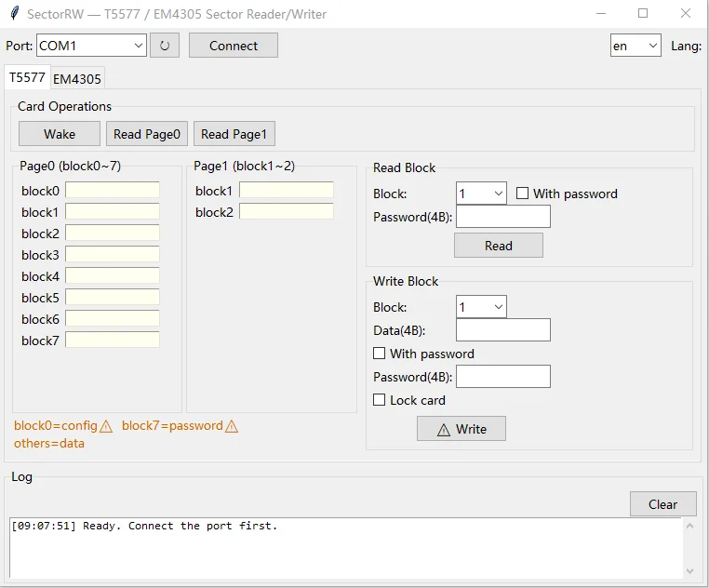Click the Read Page1 button
The width and height of the screenshot is (709, 588).
tap(234, 133)
